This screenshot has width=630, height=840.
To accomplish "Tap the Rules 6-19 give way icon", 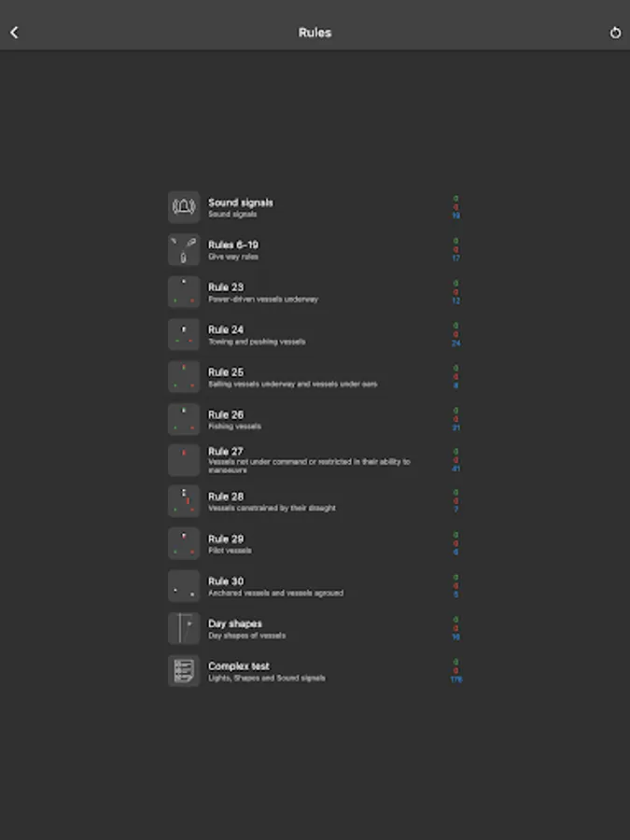I will (x=184, y=249).
